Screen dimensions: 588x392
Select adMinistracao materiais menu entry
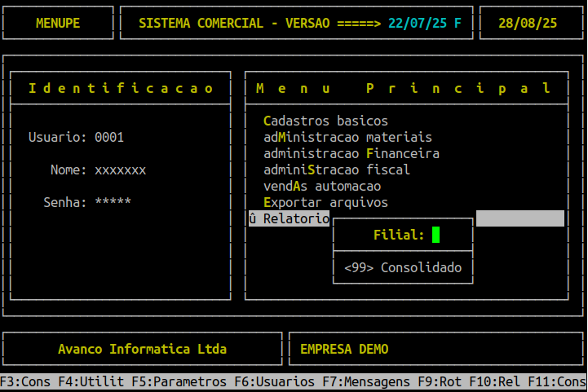347,137
